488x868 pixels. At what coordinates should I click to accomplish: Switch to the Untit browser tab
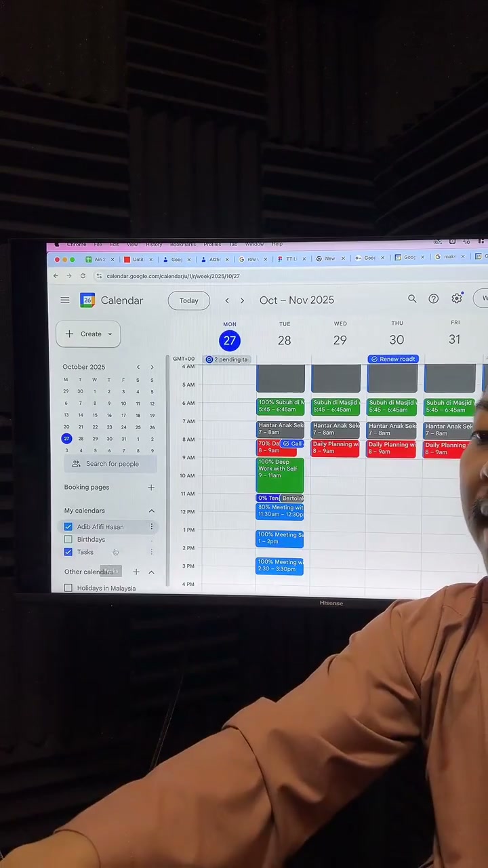138,259
